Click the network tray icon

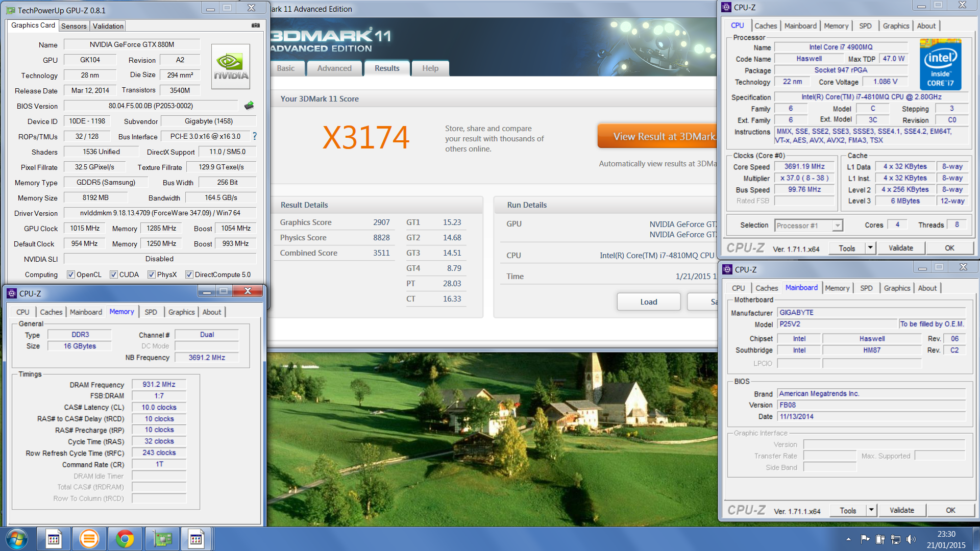[x=895, y=539]
